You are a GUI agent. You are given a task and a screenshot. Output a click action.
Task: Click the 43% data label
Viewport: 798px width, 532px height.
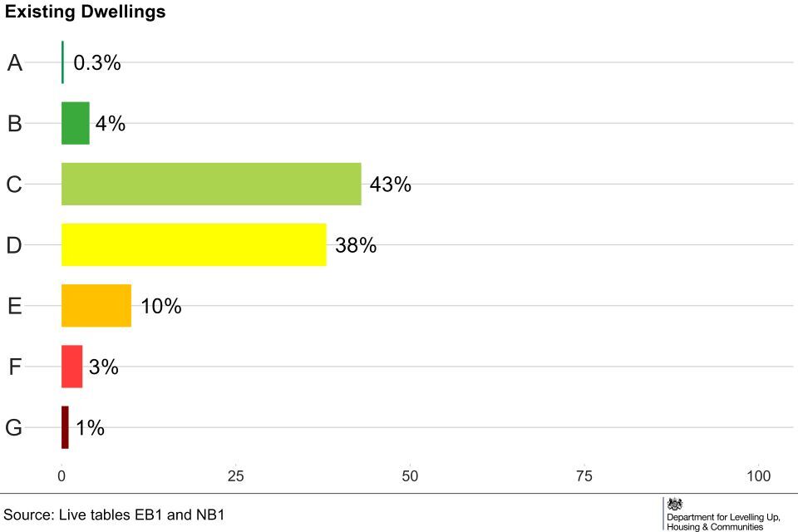coord(390,185)
